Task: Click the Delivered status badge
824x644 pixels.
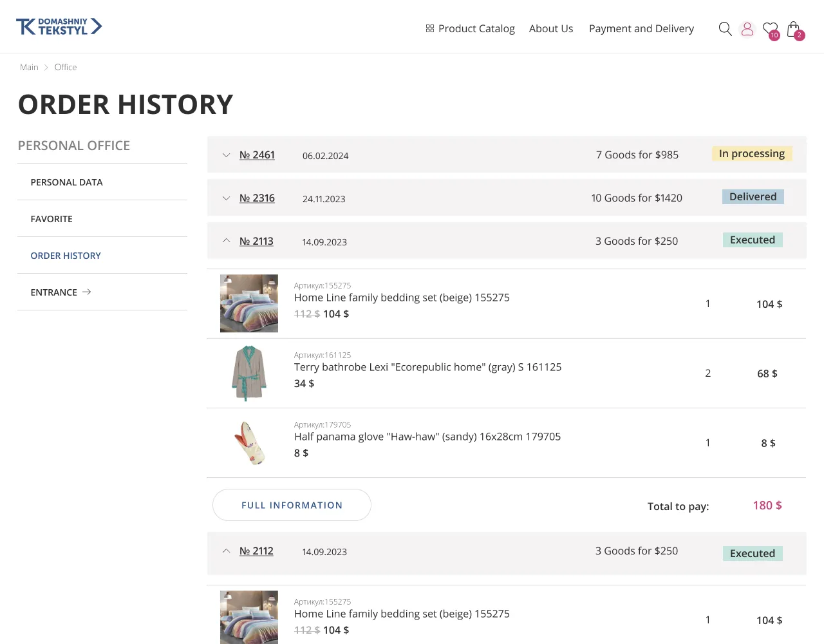Action: [753, 197]
